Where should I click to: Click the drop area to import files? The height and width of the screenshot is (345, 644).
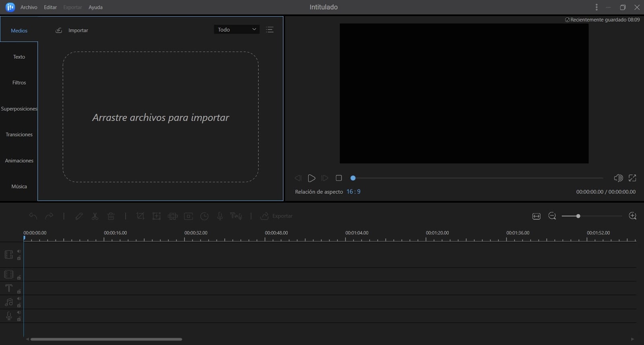[161, 117]
